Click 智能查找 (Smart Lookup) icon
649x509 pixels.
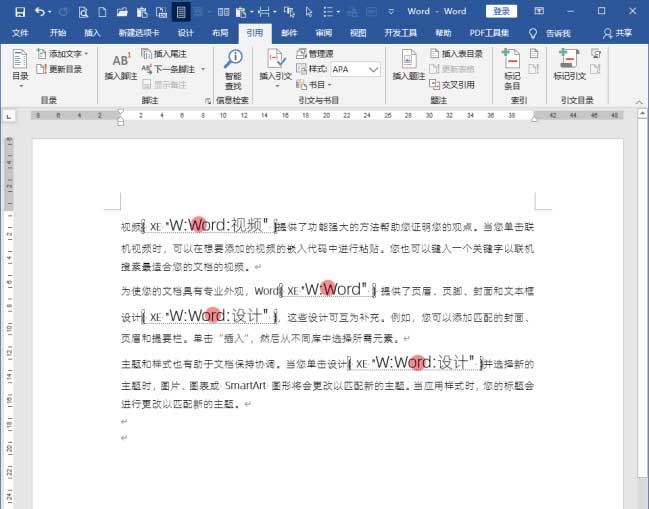233,69
